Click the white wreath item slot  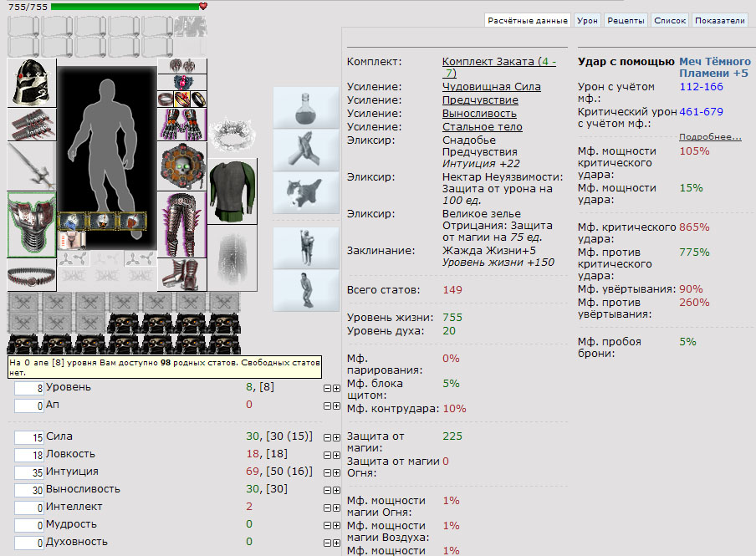coord(232,133)
